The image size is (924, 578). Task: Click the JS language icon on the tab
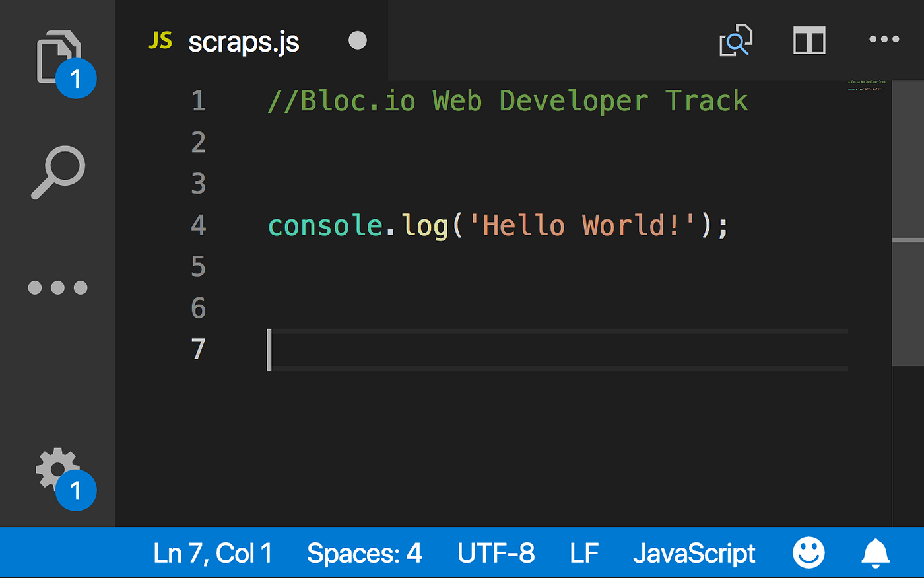pos(160,40)
